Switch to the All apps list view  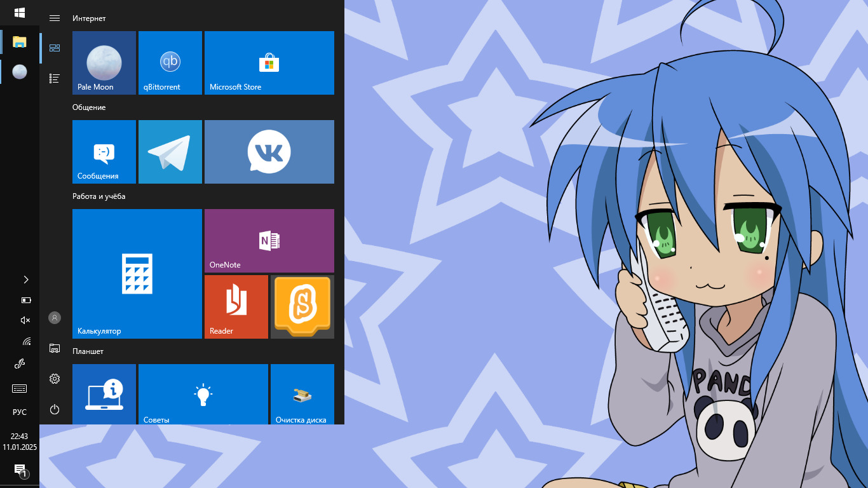(x=55, y=78)
